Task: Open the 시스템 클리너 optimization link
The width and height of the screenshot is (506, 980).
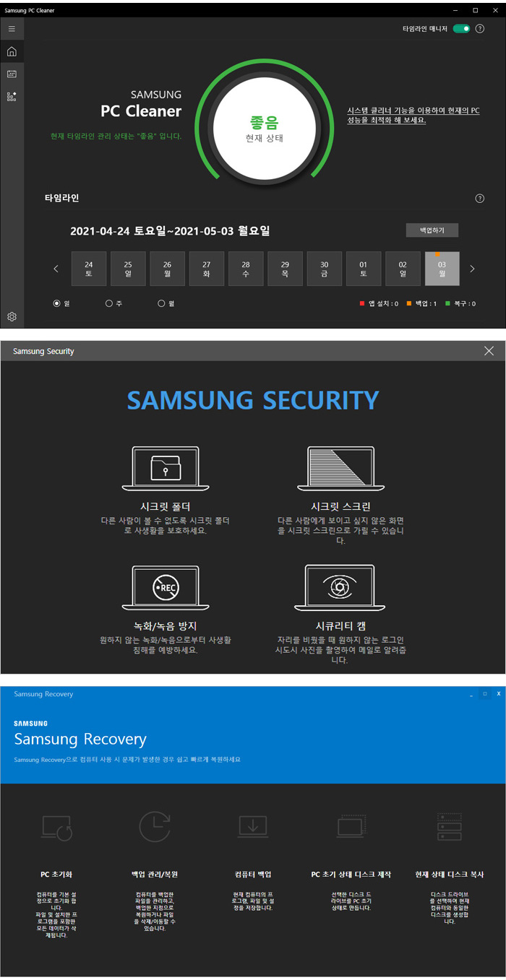Action: tap(413, 116)
